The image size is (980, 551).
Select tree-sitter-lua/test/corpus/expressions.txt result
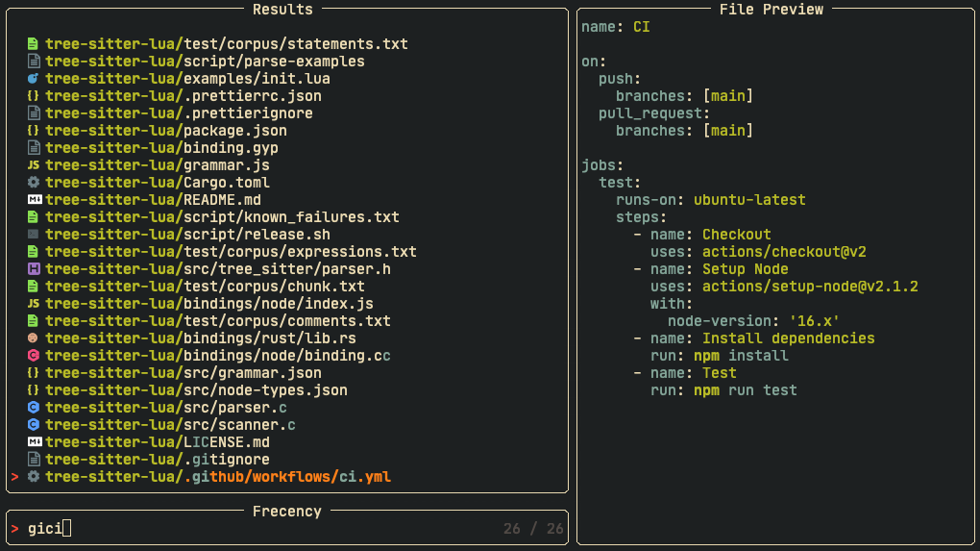coord(231,251)
